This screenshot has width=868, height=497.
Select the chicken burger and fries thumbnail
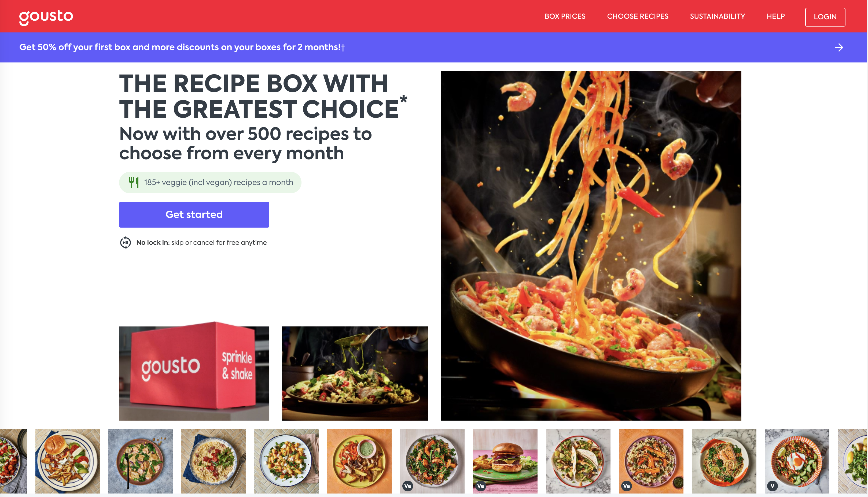[x=68, y=461]
